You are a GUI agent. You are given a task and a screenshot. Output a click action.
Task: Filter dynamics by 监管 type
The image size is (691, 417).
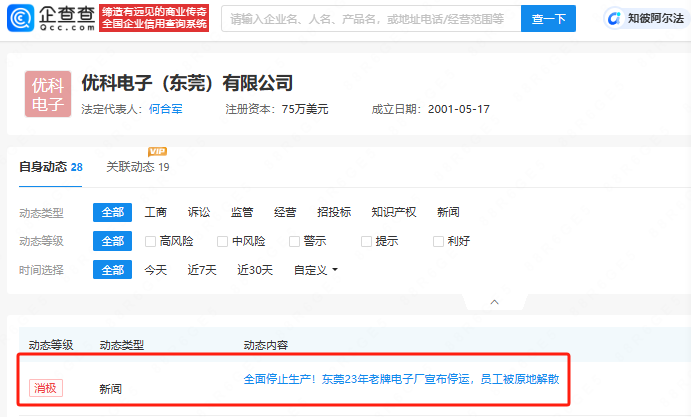pyautogui.click(x=242, y=212)
